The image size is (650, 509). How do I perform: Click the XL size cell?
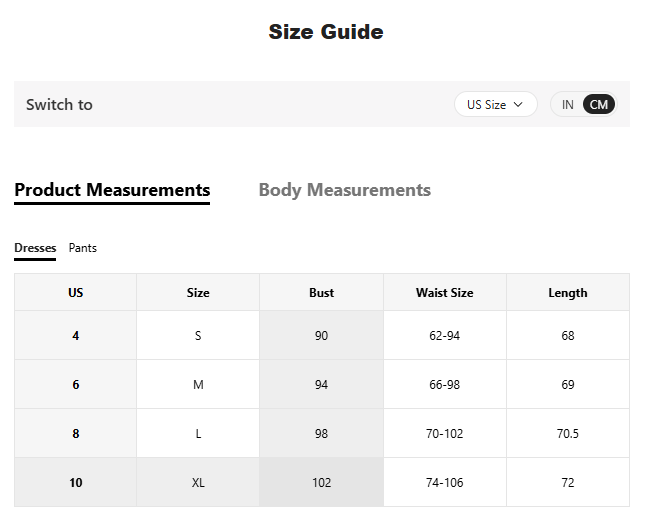tap(198, 482)
